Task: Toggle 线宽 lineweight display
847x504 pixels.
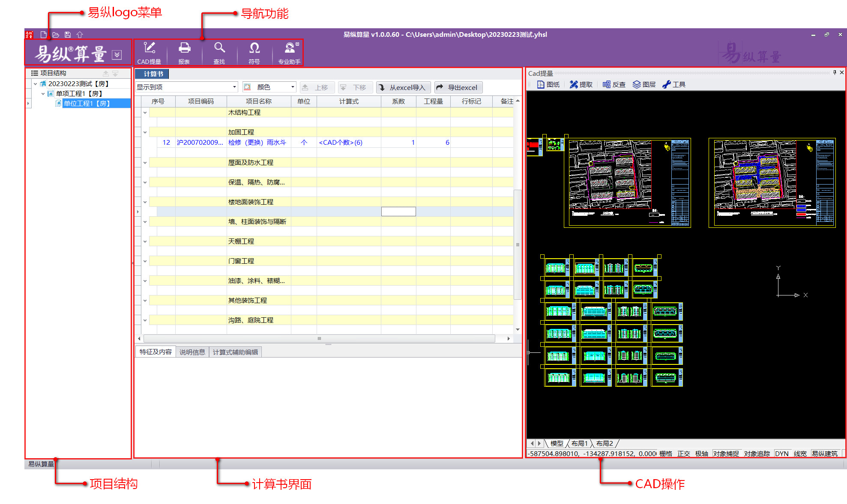Action: pos(800,453)
